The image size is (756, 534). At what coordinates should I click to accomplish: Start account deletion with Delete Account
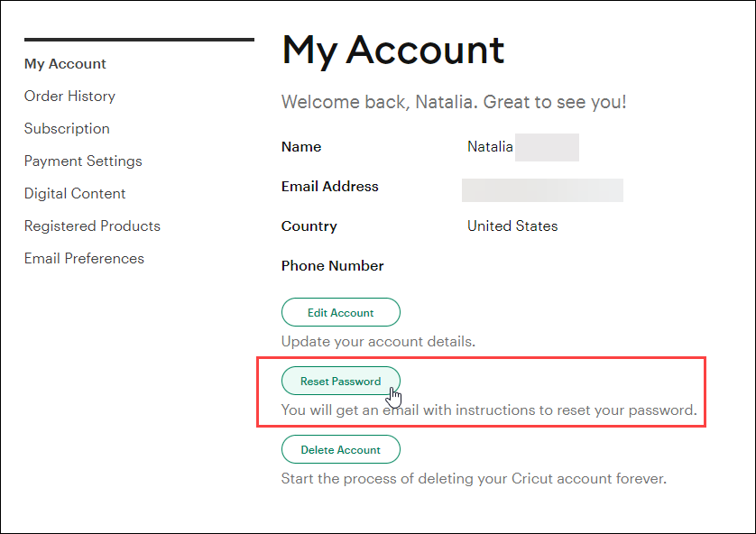click(x=340, y=449)
